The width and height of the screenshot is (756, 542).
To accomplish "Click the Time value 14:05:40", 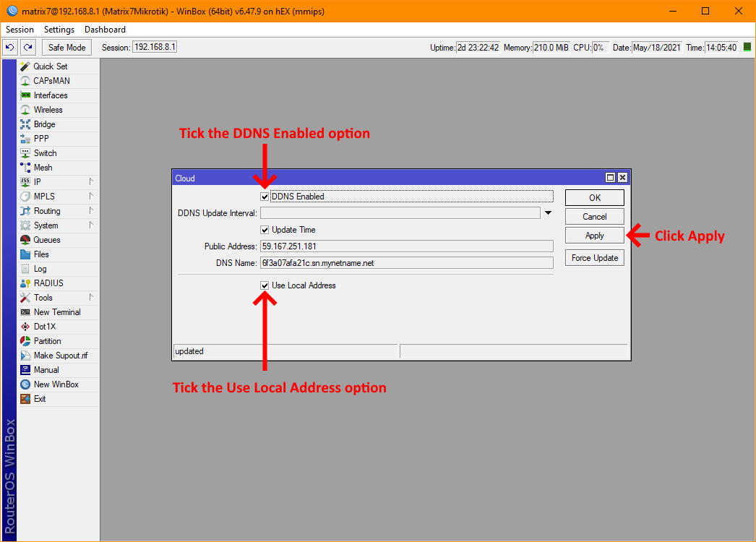I will pos(721,48).
